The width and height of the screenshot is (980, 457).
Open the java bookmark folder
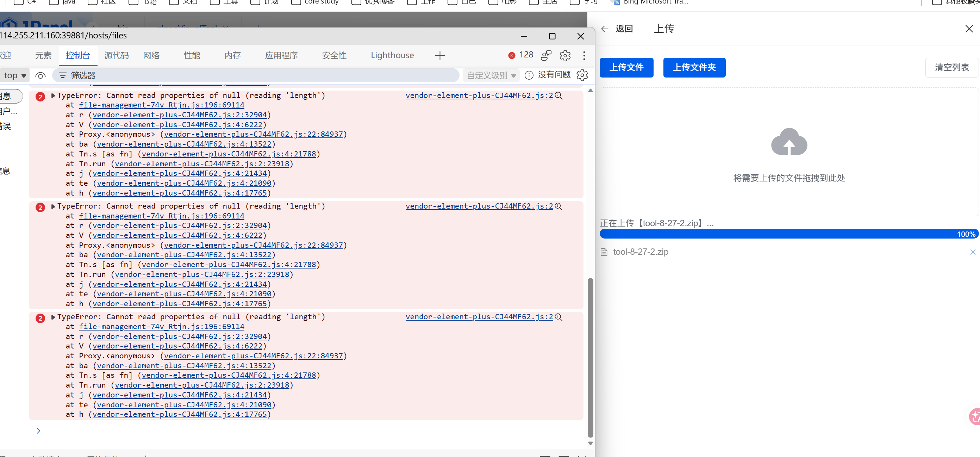pos(62,2)
